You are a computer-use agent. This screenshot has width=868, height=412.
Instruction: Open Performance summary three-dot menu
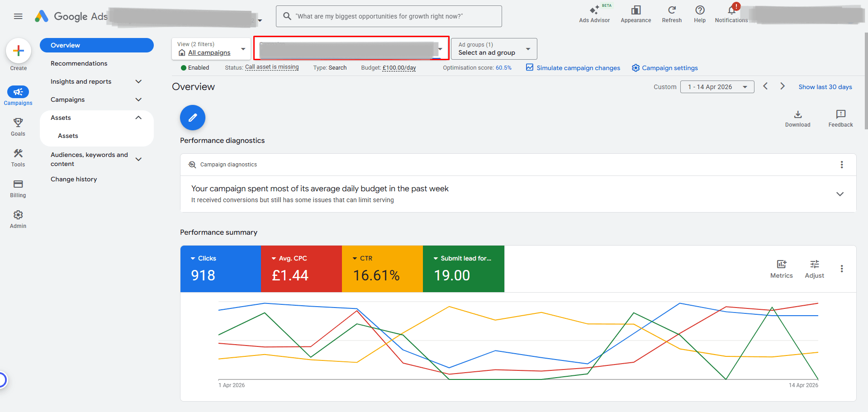point(842,269)
